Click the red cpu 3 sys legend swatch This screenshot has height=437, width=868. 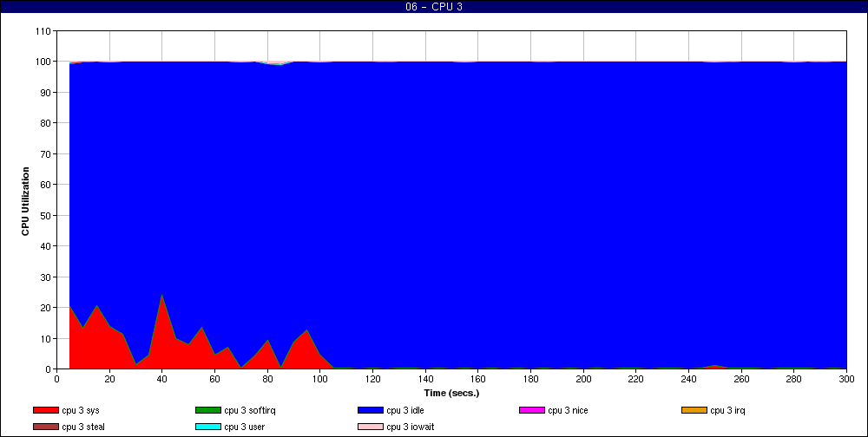coord(45,410)
